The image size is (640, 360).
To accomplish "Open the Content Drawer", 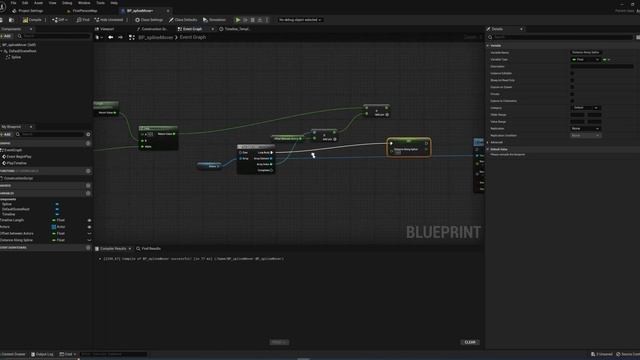I will pyautogui.click(x=13, y=354).
